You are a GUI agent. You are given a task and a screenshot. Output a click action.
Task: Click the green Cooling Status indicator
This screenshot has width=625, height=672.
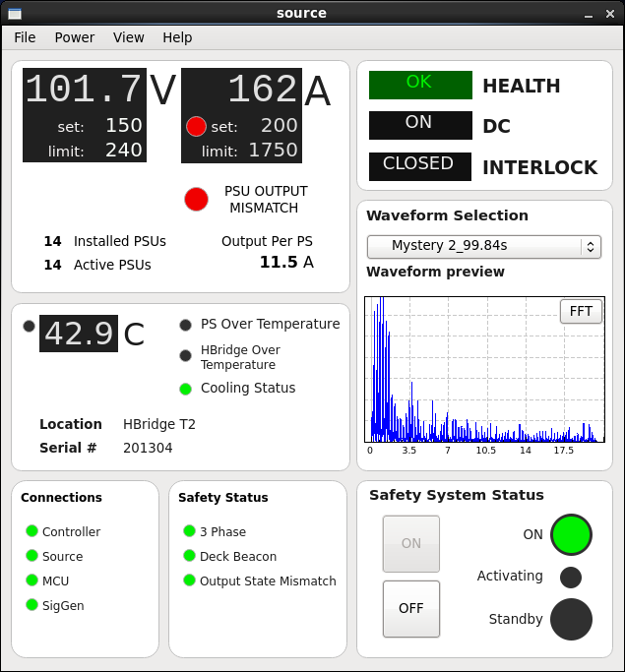point(185,390)
